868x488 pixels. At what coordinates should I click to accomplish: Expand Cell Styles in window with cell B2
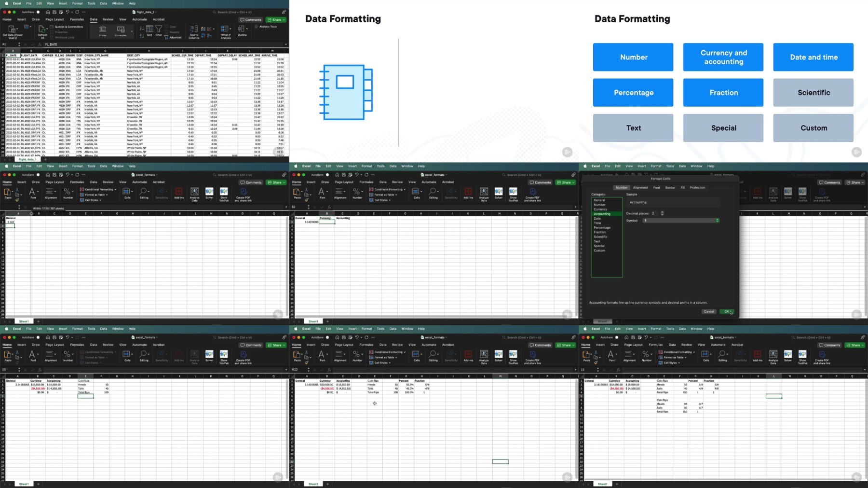point(381,200)
